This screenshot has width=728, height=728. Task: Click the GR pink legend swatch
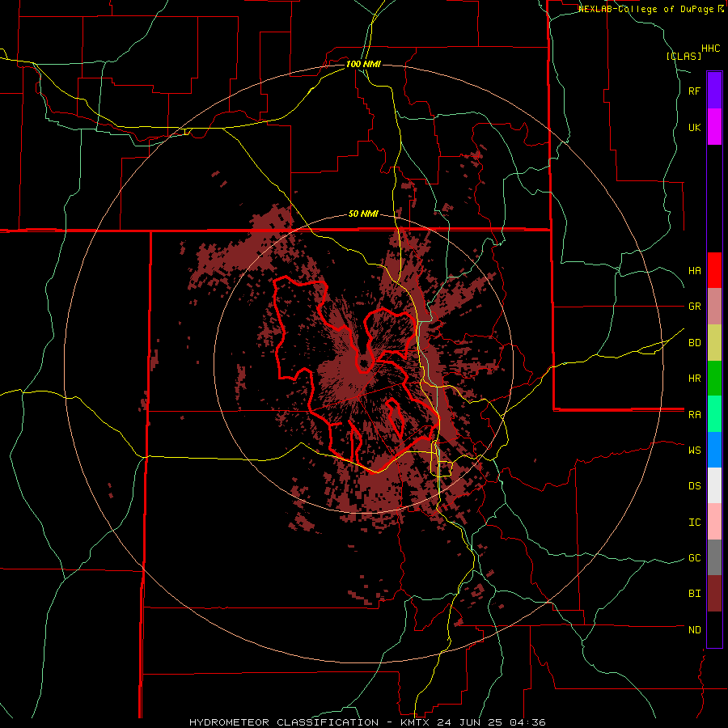tap(714, 307)
